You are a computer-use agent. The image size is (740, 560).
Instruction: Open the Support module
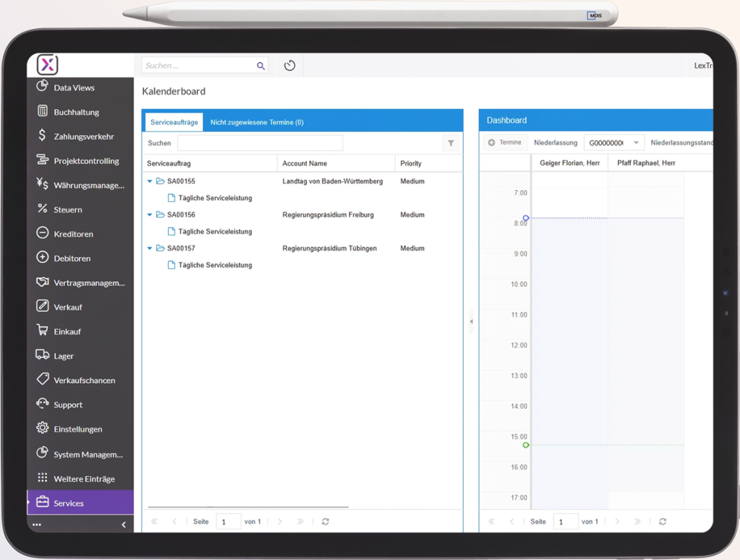pos(68,405)
